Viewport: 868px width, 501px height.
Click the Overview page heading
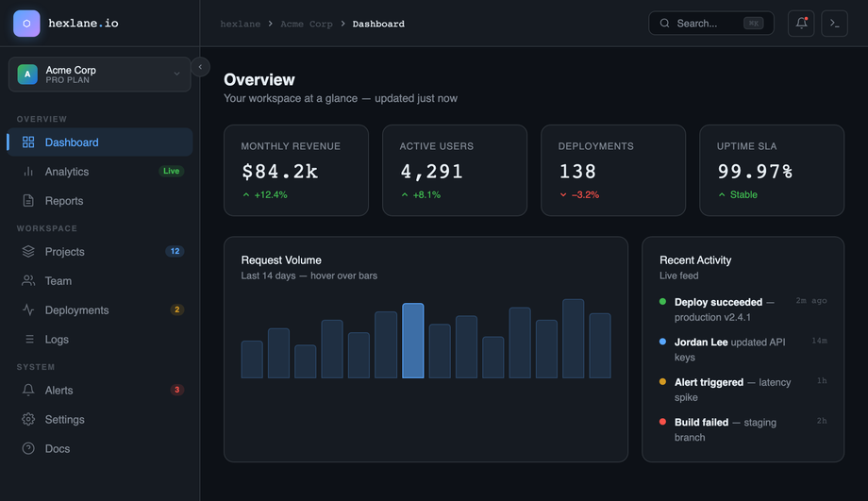[x=259, y=79]
